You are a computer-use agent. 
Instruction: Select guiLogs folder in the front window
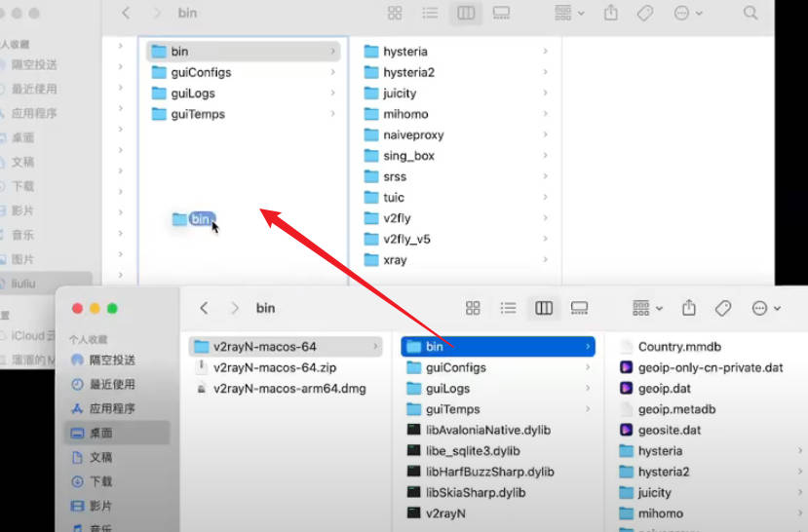coord(498,389)
